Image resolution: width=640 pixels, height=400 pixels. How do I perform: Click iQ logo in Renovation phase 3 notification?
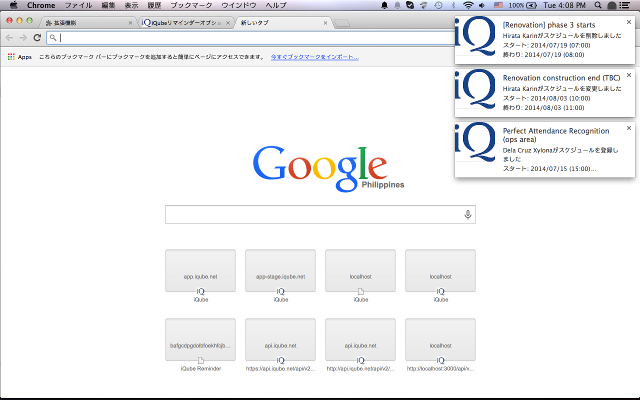pyautogui.click(x=475, y=36)
